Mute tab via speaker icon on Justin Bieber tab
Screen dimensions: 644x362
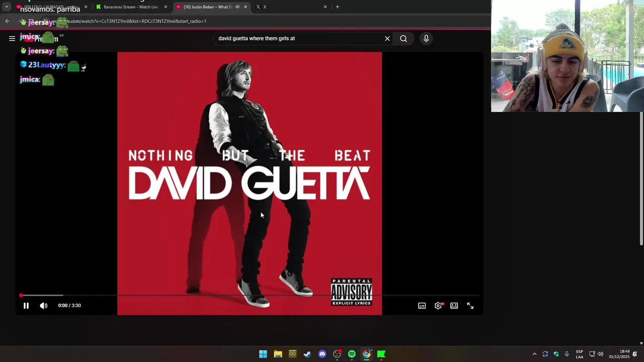[237, 7]
